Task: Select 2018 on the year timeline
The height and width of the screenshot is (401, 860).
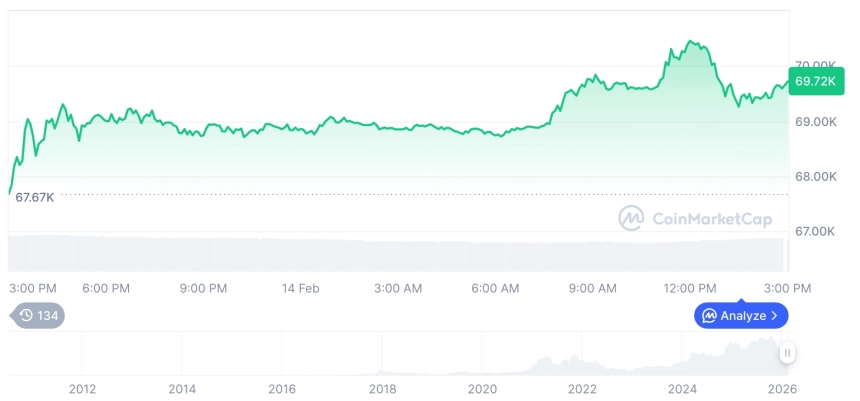Action: click(x=381, y=389)
